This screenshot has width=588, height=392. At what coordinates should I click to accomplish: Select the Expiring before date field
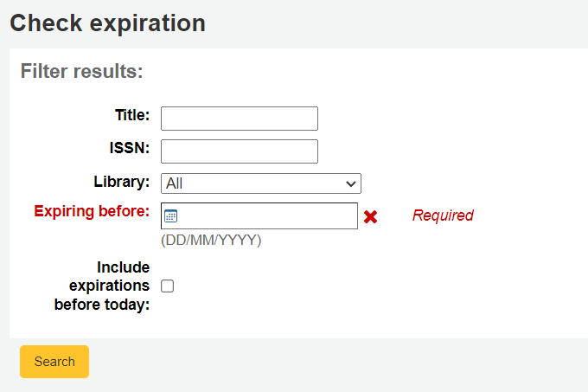coord(268,216)
